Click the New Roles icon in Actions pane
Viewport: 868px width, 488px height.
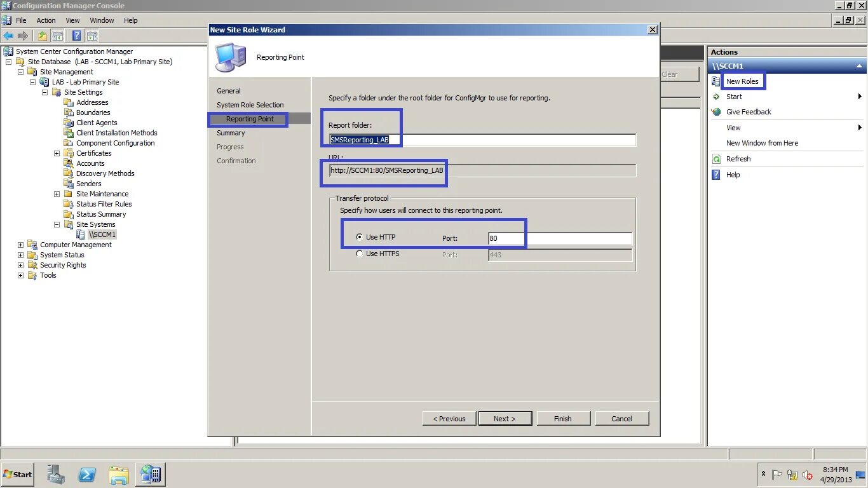[716, 81]
